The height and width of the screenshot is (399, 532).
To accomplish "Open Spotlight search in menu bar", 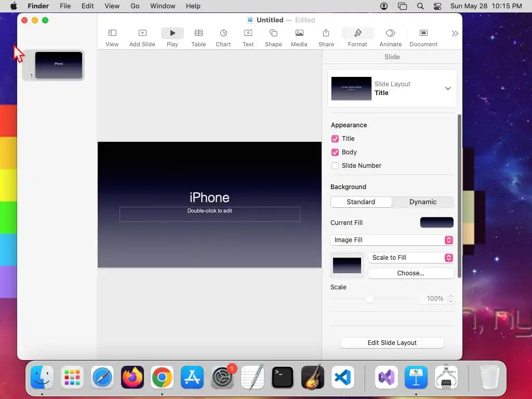I will tap(420, 6).
